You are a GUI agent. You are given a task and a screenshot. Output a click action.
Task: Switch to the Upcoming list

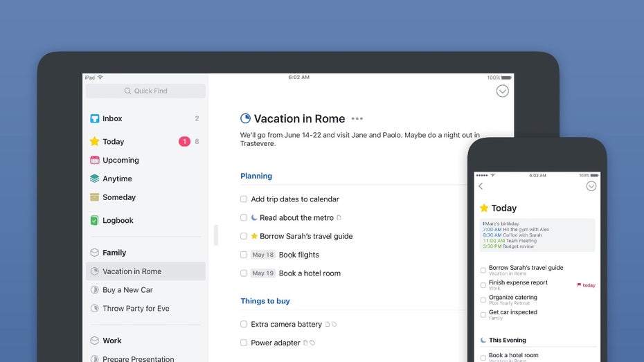pos(146,160)
